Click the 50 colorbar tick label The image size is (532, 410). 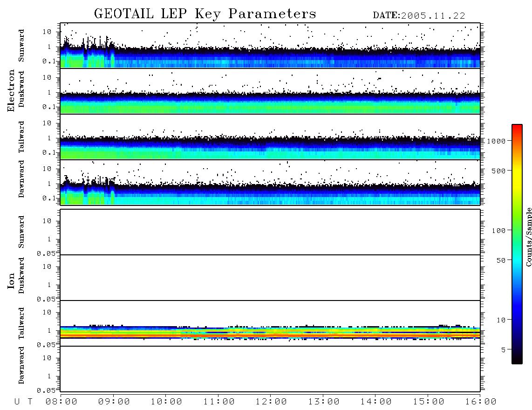[501, 260]
